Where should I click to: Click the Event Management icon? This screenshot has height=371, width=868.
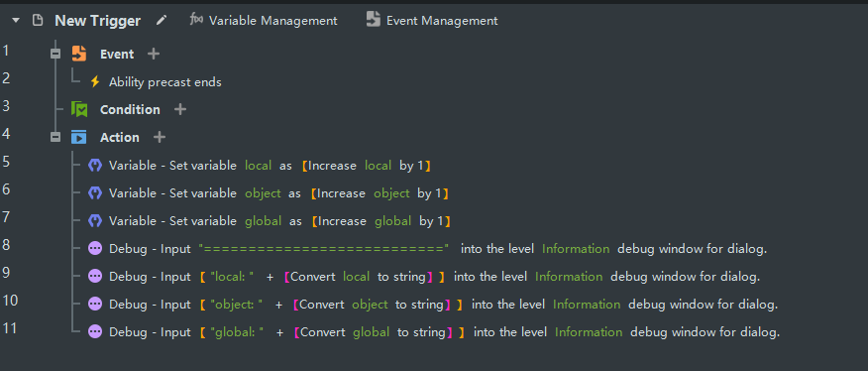point(374,20)
